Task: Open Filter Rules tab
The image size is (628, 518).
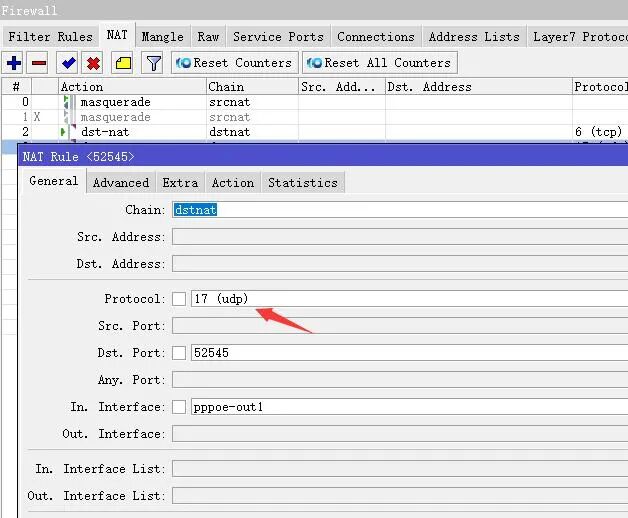Action: pos(50,37)
